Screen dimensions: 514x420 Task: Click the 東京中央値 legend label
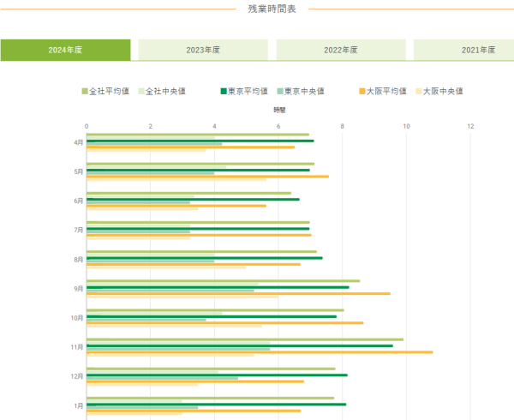tap(304, 91)
